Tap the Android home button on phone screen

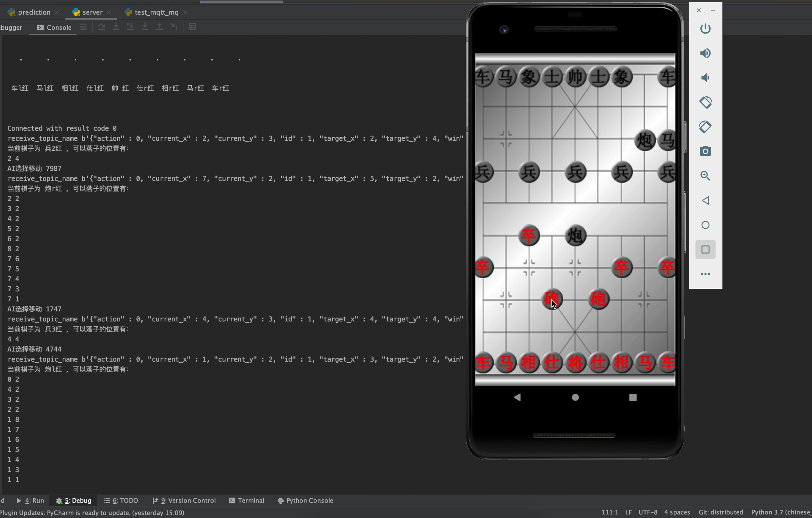(575, 398)
